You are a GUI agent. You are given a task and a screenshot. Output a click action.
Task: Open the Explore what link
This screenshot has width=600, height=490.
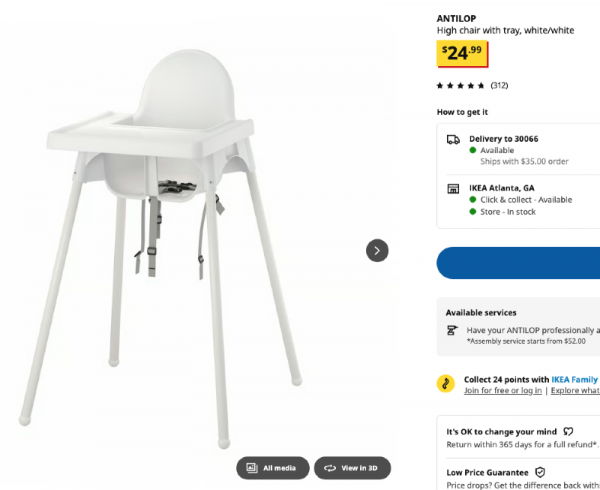[x=575, y=391]
